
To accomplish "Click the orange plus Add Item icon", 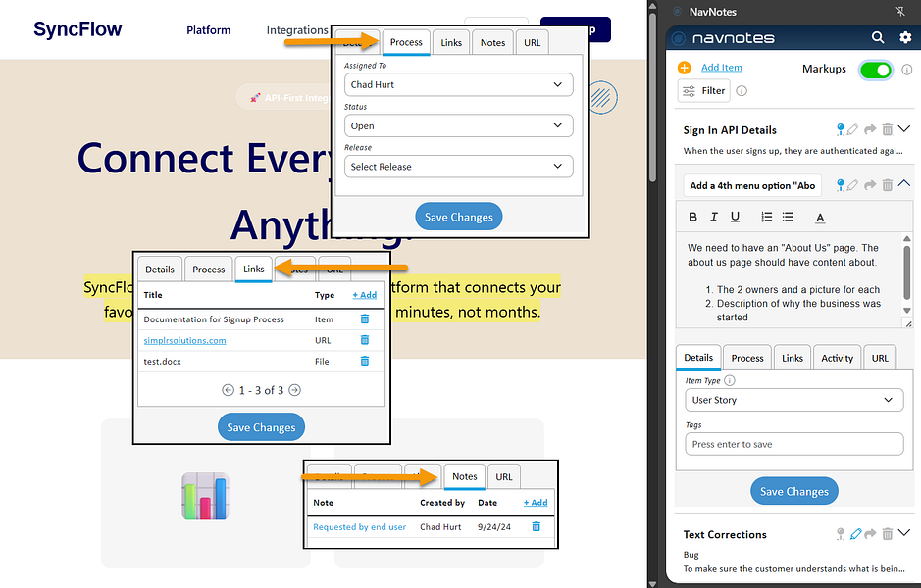I will pyautogui.click(x=685, y=68).
